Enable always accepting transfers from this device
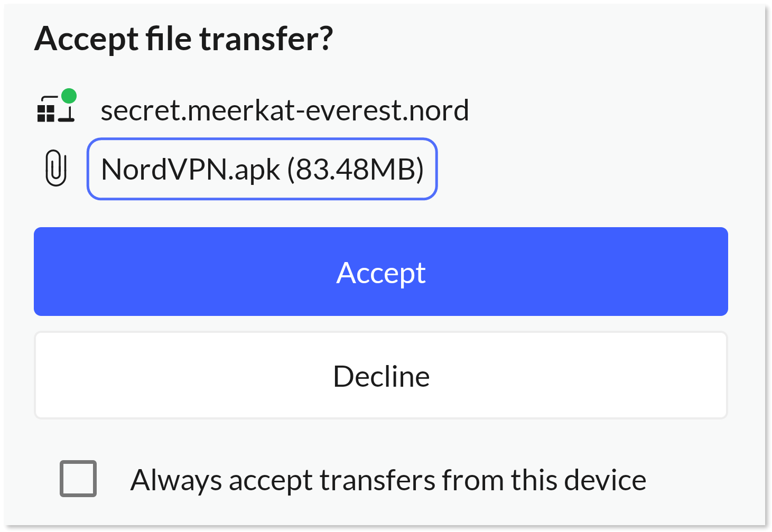 coord(78,480)
